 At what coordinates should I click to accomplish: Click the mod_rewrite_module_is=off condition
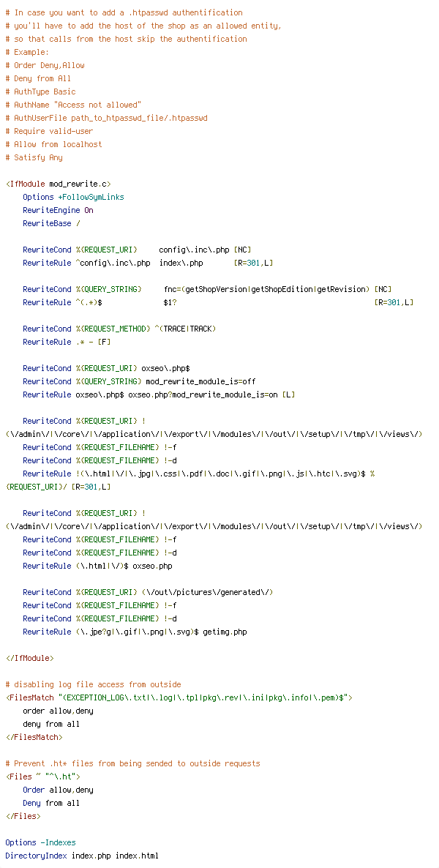point(139,381)
